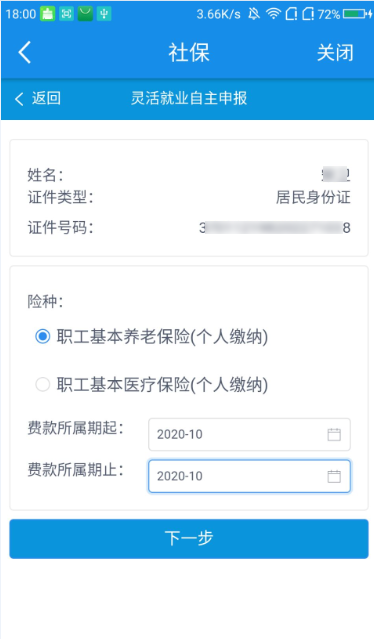
Task: Click 关闭 in the header
Action: click(335, 53)
